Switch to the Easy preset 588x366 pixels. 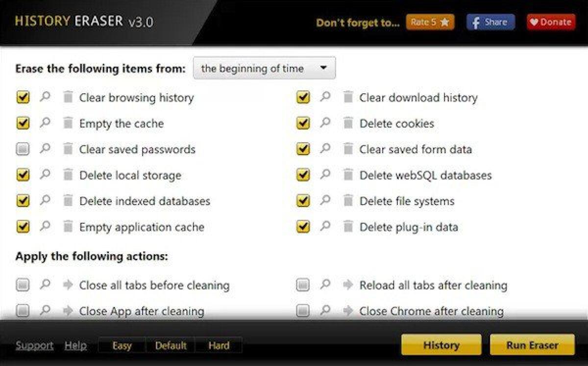click(121, 345)
